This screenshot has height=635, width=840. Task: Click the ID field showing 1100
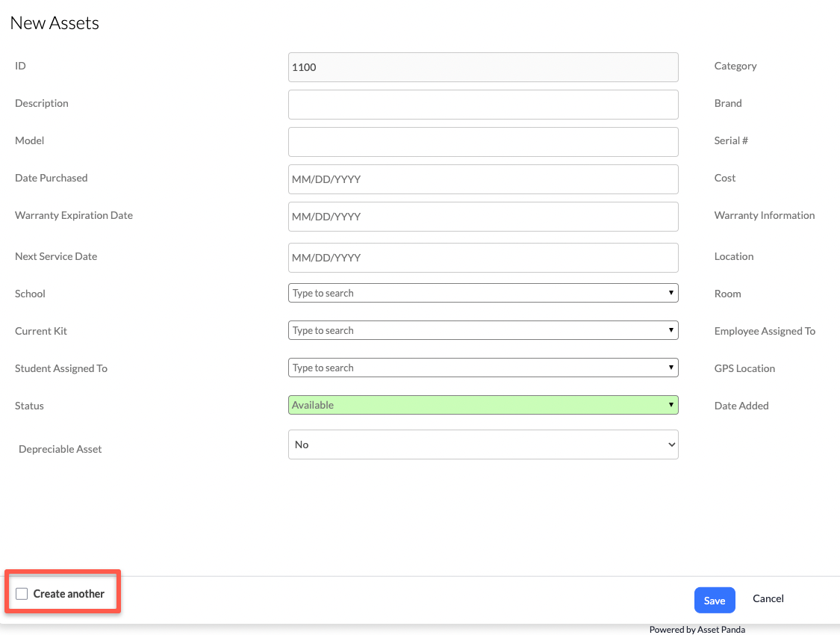tap(482, 67)
